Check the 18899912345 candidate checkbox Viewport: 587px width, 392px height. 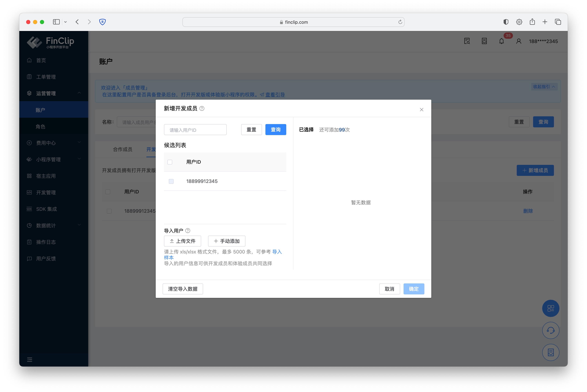(171, 181)
